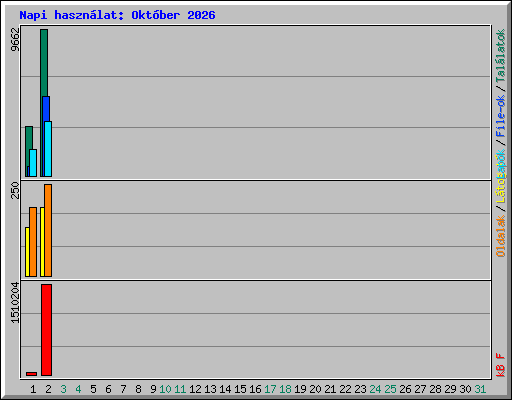512x400 pixels.
Task: Click day 29 axis label
Action: (450, 389)
